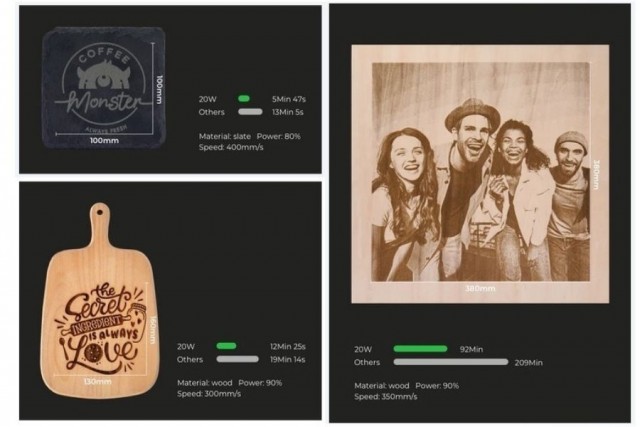
Task: Click the gray Others bar beside 19Min 14s
Action: (238, 359)
